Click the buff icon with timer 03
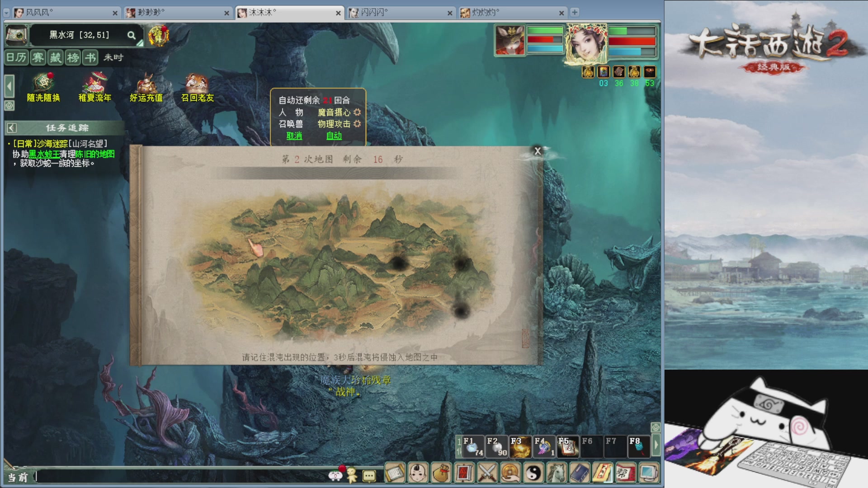The height and width of the screenshot is (488, 868). (x=604, y=71)
